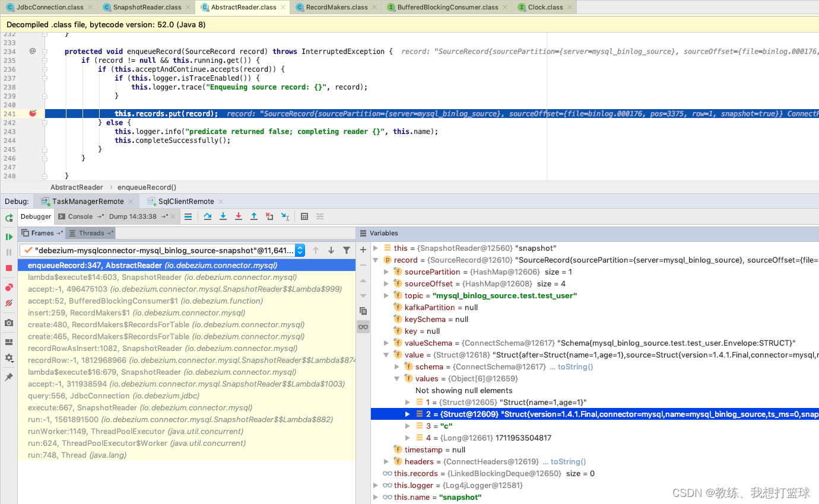Pin the debug tab with the pin icon

[x=9, y=377]
